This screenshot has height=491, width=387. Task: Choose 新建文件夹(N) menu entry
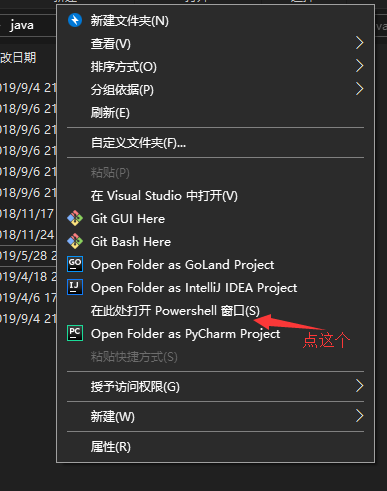click(x=215, y=21)
